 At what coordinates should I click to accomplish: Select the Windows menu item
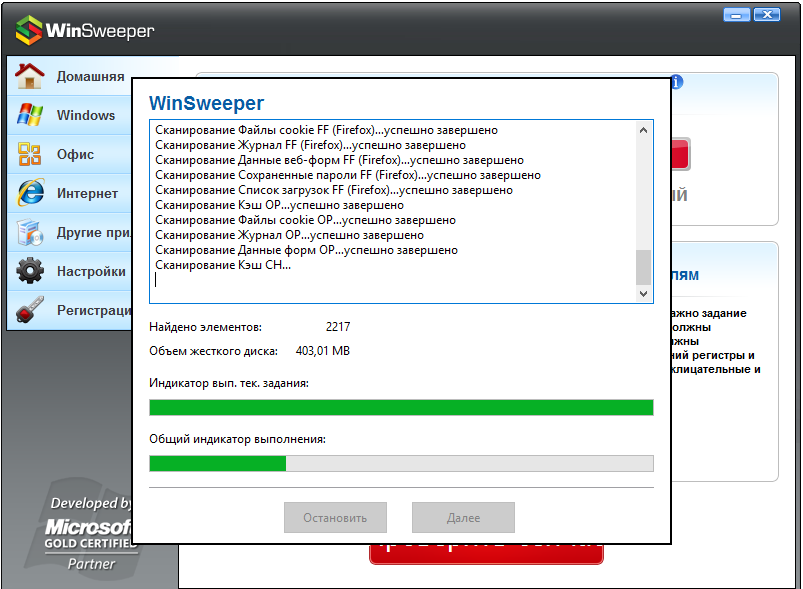(86, 115)
